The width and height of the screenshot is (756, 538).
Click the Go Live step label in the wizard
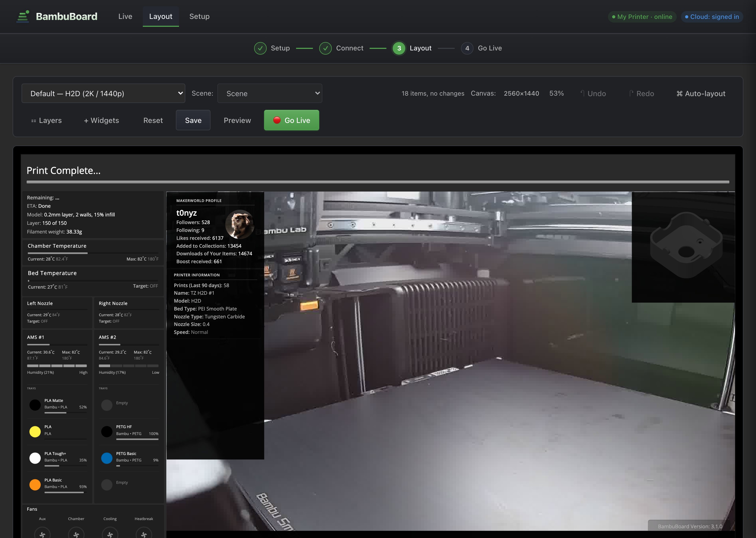coord(490,48)
